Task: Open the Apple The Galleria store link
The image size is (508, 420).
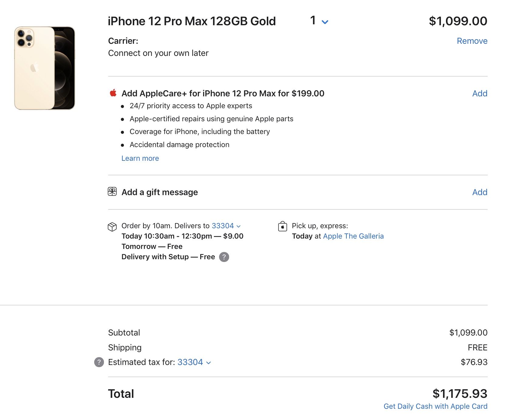Action: (353, 236)
